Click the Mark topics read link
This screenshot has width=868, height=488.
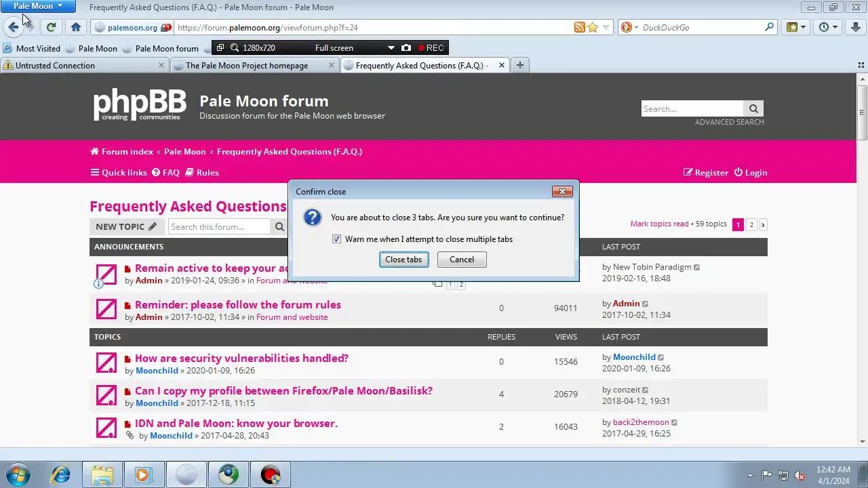coord(659,224)
